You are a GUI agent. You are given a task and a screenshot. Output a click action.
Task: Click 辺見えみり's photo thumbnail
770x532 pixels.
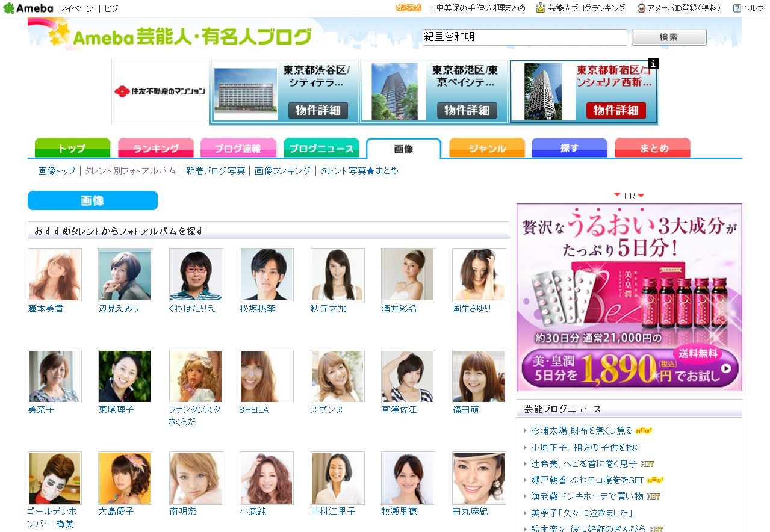click(125, 275)
